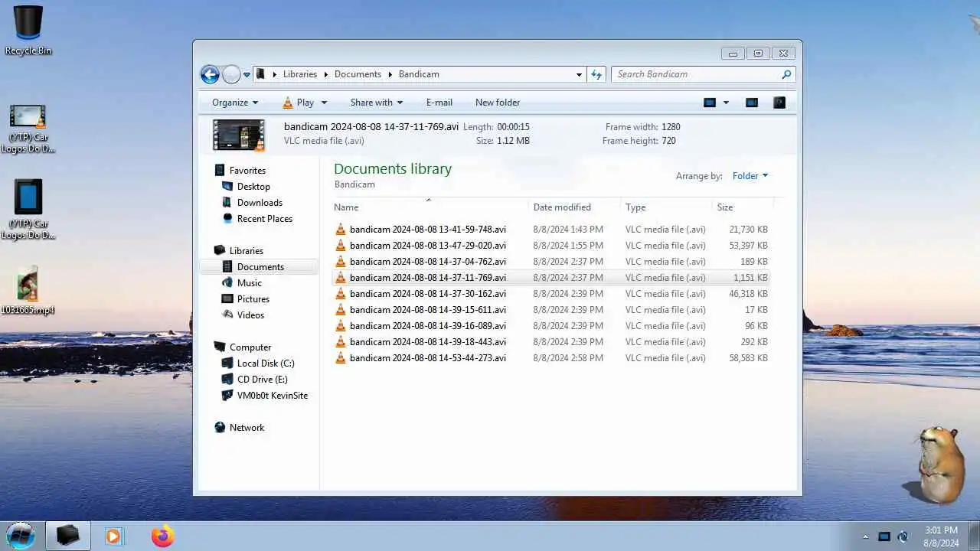Click the search magnifier icon
The width and height of the screenshot is (980, 551).
point(786,74)
